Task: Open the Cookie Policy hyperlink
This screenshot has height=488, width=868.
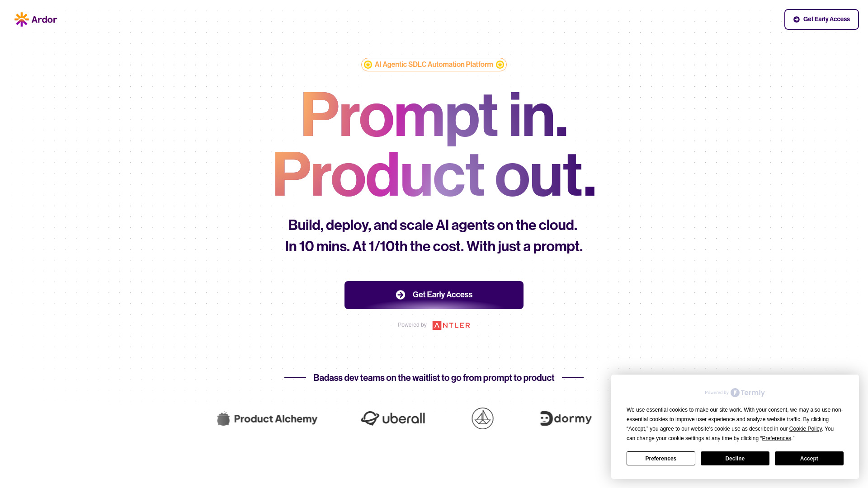Action: pos(806,428)
